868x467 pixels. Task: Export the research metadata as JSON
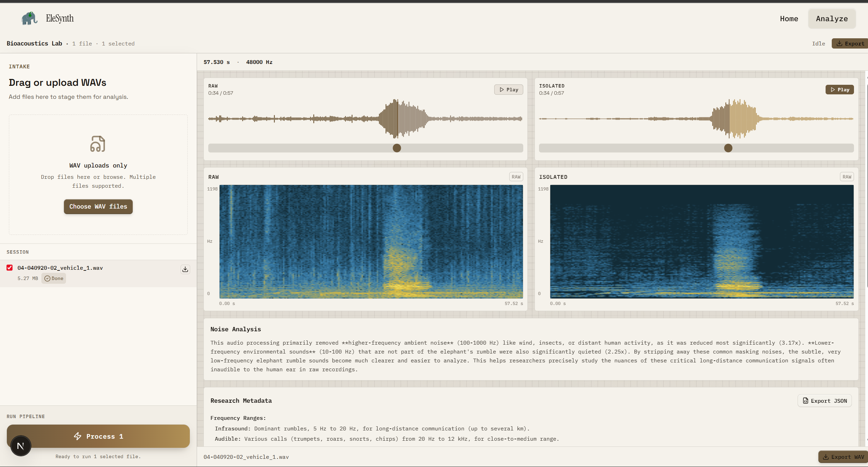(x=825, y=401)
